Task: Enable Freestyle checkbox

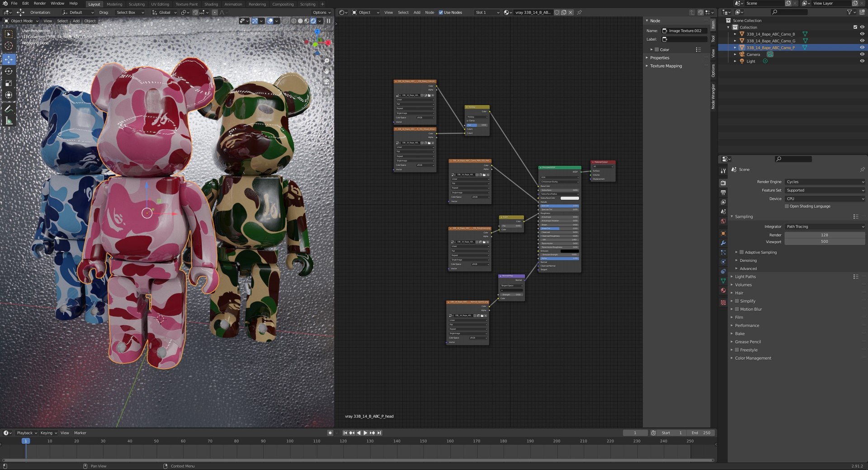Action: point(737,350)
